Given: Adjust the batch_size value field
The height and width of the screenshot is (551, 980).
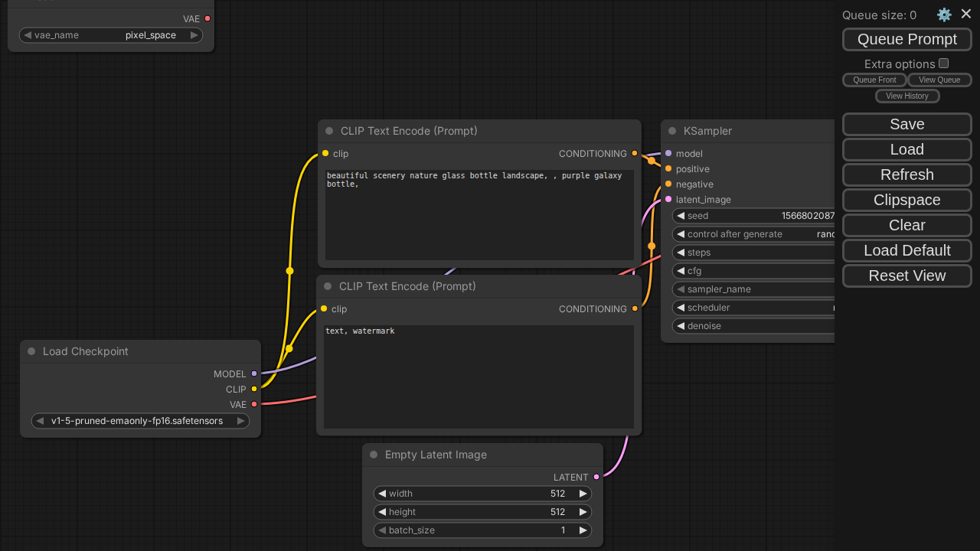Looking at the screenshot, I should [482, 530].
